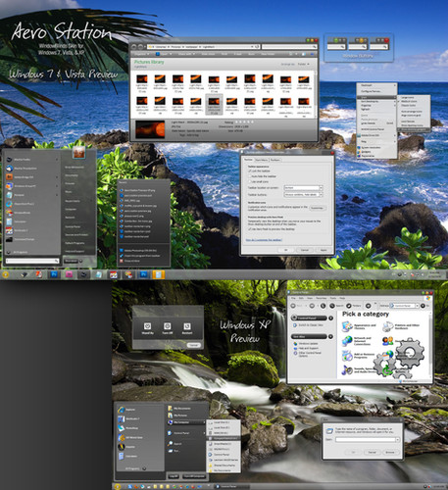Open Sounds, Speech and Audio Devices icon
Viewport: 448px width, 490px height.
point(347,369)
